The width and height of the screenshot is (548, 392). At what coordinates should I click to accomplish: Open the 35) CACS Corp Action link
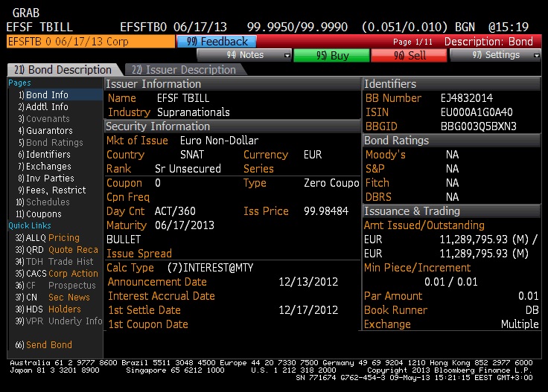(57, 273)
